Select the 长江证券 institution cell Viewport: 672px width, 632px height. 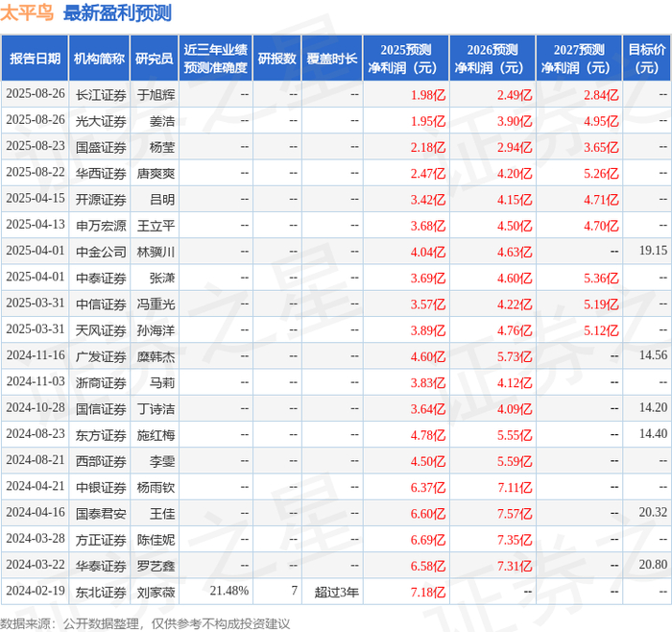coord(101,95)
